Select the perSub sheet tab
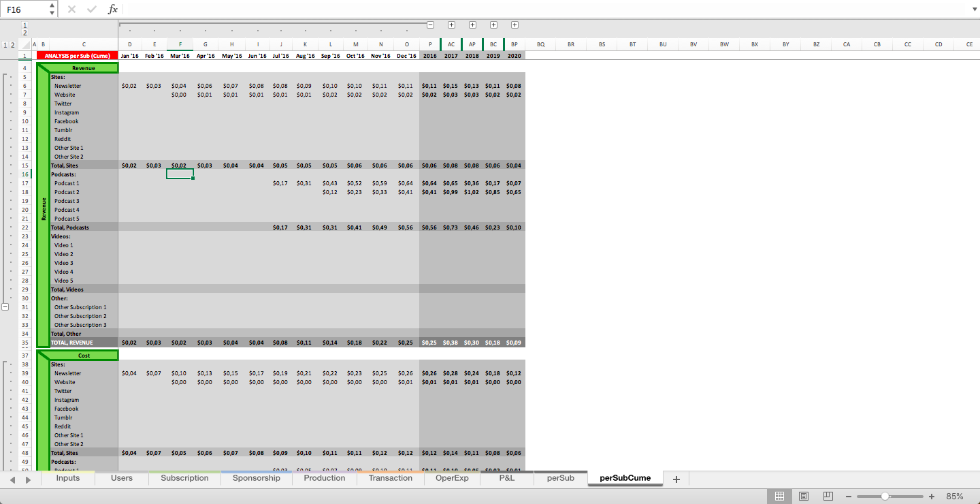The image size is (980, 504). coord(561,478)
